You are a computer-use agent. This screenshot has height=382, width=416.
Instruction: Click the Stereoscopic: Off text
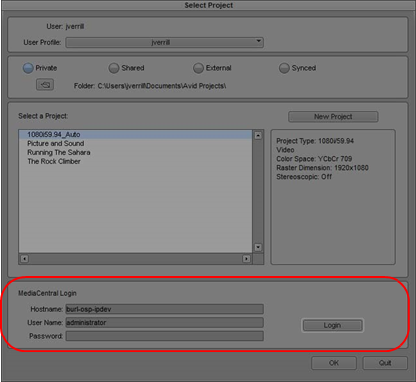pyautogui.click(x=304, y=177)
